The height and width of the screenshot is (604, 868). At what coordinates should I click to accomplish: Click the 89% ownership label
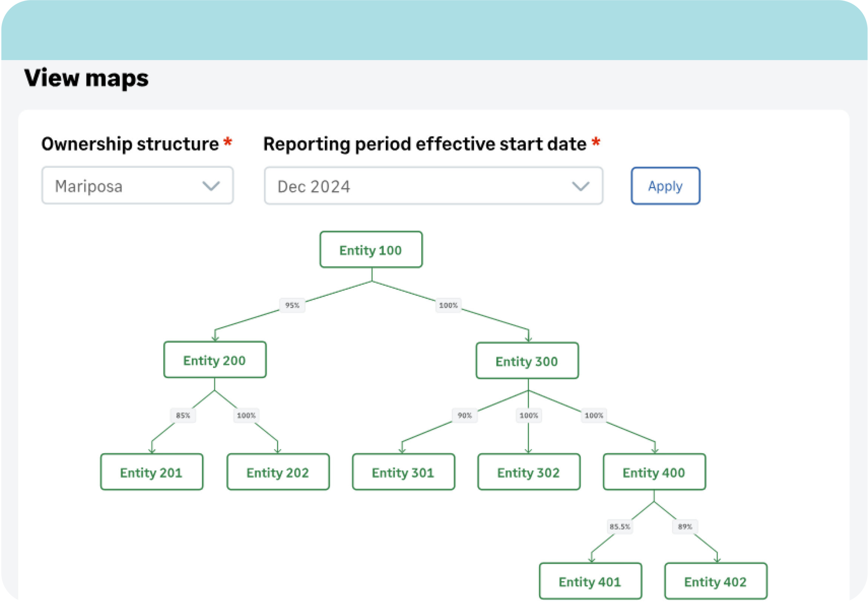[685, 526]
